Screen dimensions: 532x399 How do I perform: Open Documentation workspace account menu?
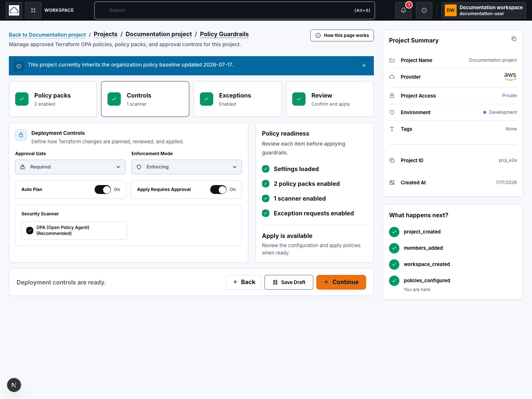tap(484, 10)
